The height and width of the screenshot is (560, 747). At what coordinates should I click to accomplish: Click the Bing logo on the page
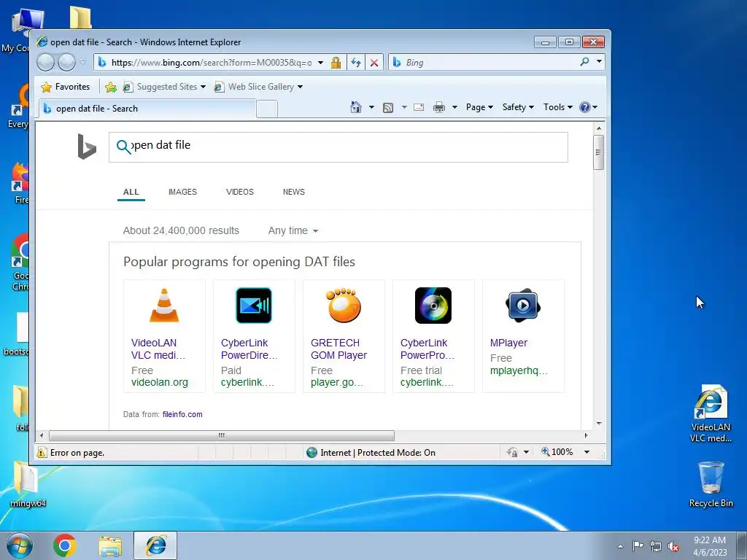87,147
